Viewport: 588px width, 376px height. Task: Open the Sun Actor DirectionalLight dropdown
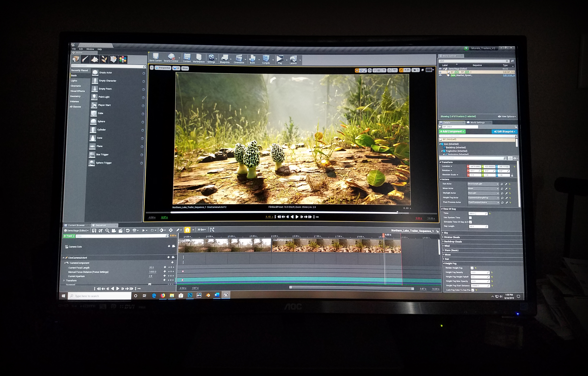coord(483,184)
